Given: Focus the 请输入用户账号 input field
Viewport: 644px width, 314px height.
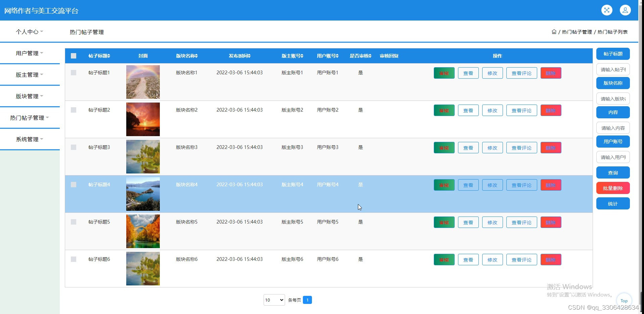Looking at the screenshot, I should click(x=613, y=157).
